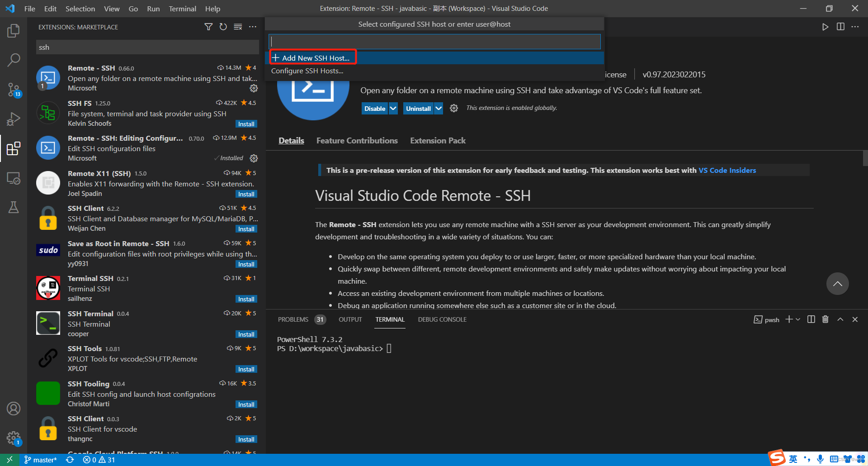
Task: Open the Disable dropdown arrow
Action: tap(392, 108)
